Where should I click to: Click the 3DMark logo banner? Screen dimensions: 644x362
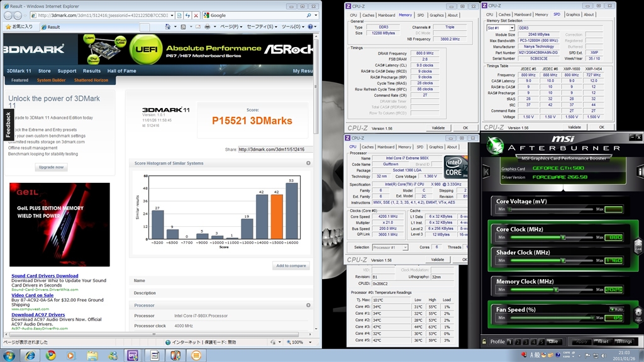coord(34,49)
